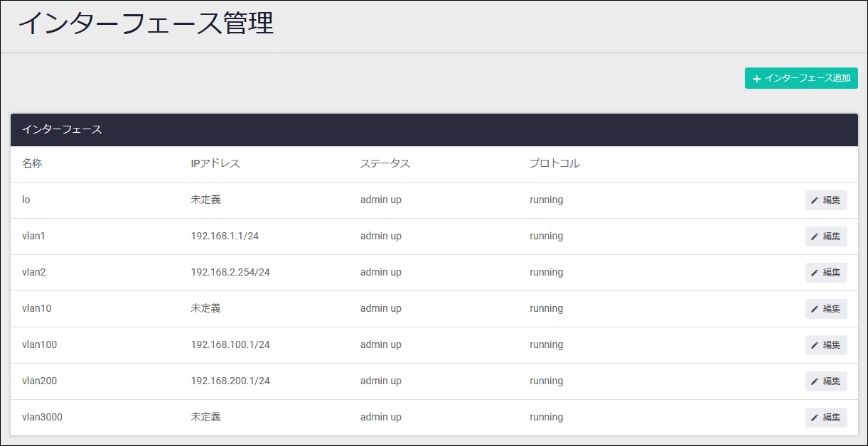The image size is (868, 446).
Task: Click the 192.168.100.1/24 address cell
Action: coord(230,344)
